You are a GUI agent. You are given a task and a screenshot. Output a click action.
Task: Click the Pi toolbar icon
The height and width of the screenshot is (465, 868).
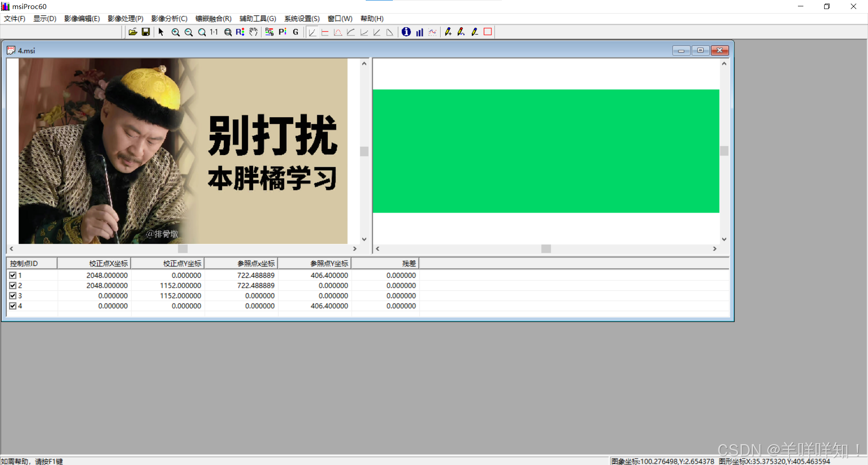pyautogui.click(x=283, y=32)
